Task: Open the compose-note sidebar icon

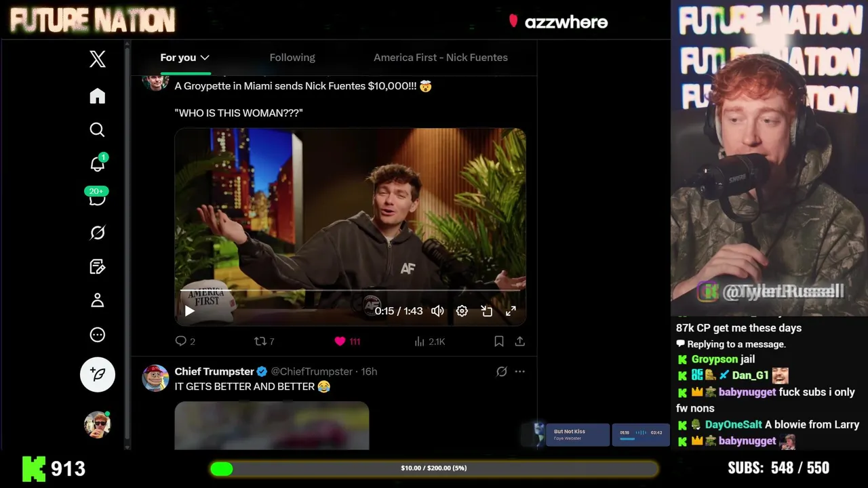Action: [97, 266]
